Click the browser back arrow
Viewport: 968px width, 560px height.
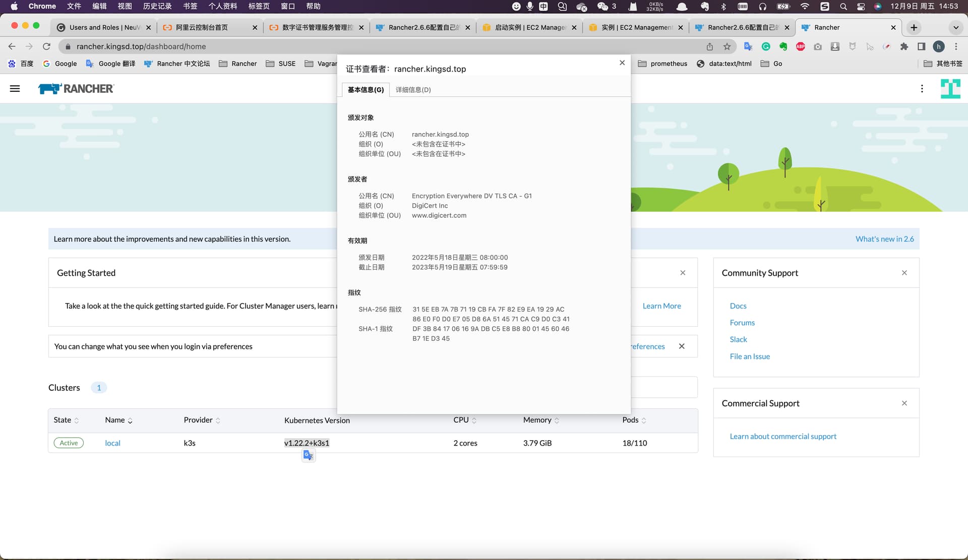pos(12,46)
